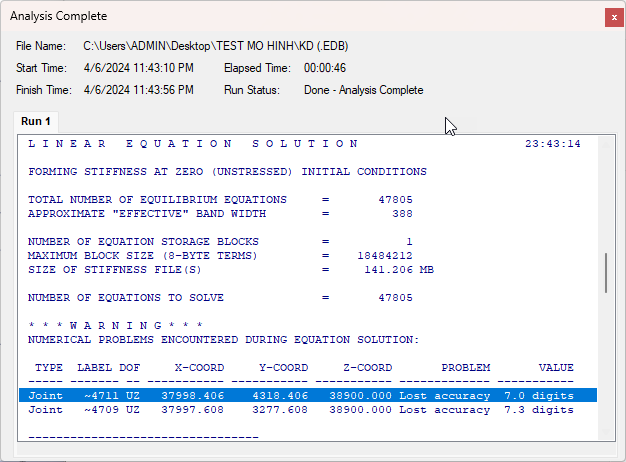Switch to the Run 1 tab
This screenshot has height=462, width=626.
[x=36, y=121]
